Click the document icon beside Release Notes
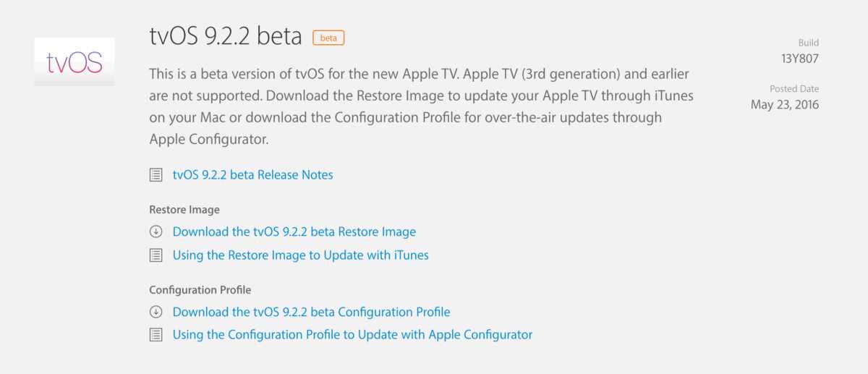Screen dimensions: 868x374 pos(156,174)
